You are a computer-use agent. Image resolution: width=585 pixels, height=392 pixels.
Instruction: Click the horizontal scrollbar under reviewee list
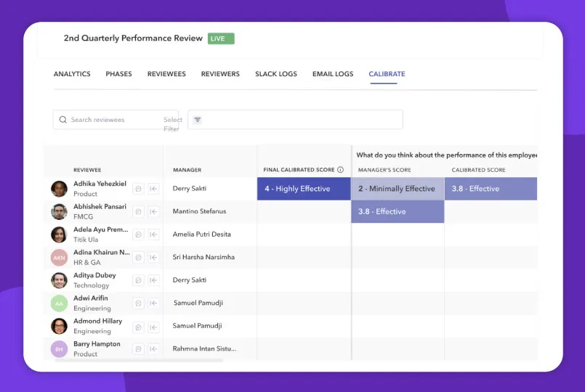click(139, 360)
